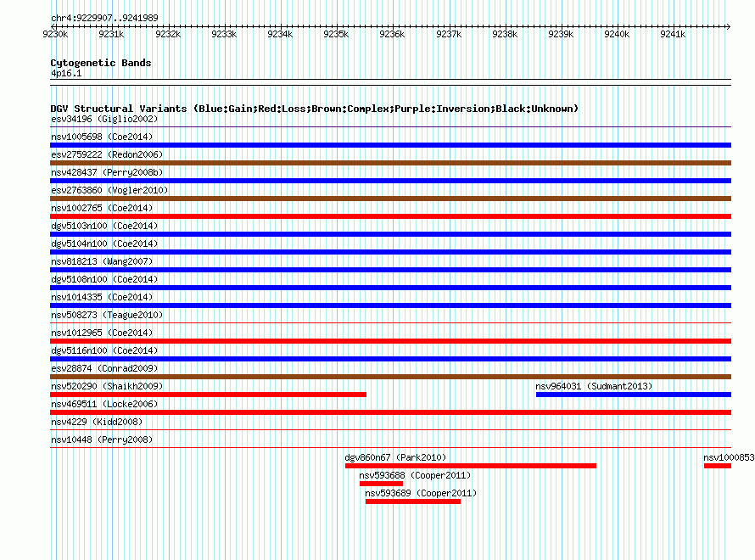Select the red nsv469511 loss bar
This screenshot has width=755, height=560.
pyautogui.click(x=390, y=412)
